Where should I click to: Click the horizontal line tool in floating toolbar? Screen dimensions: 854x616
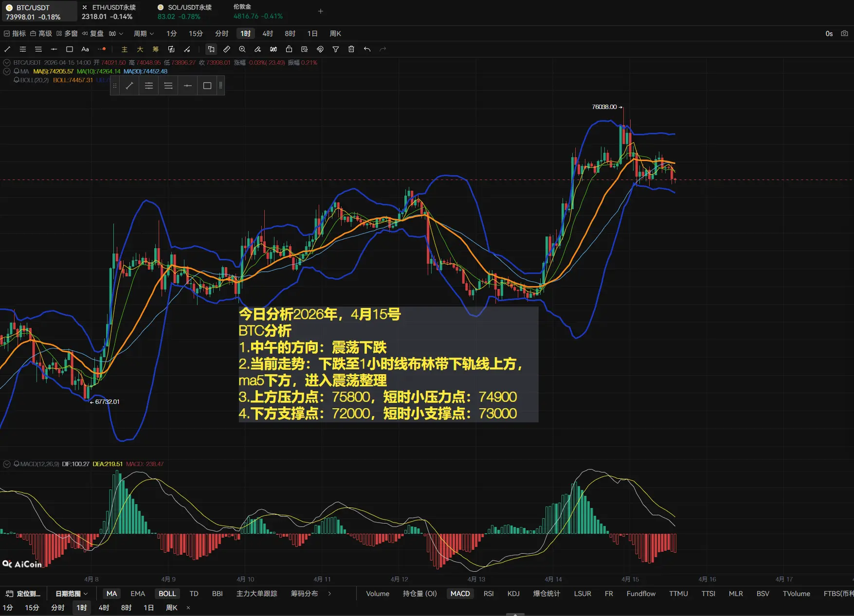click(188, 86)
